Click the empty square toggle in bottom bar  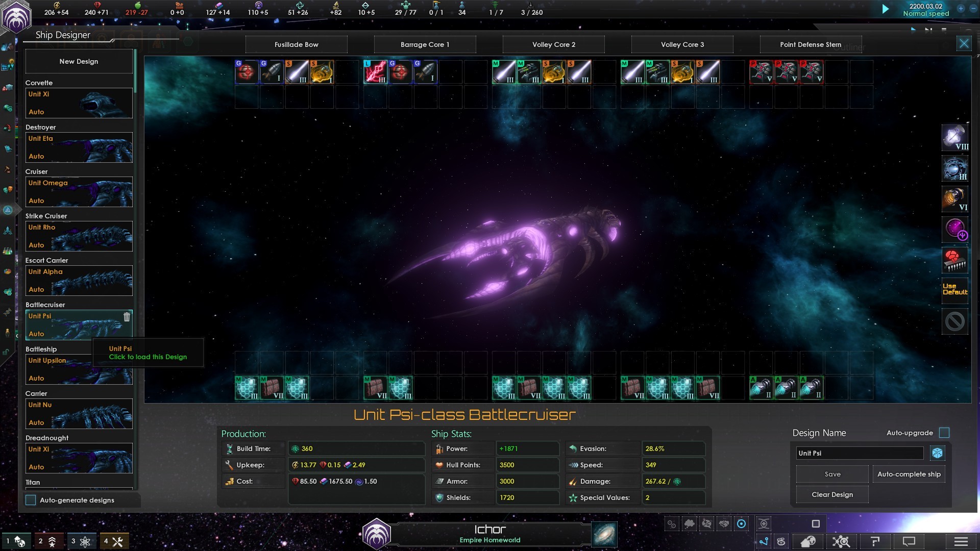pyautogui.click(x=816, y=523)
